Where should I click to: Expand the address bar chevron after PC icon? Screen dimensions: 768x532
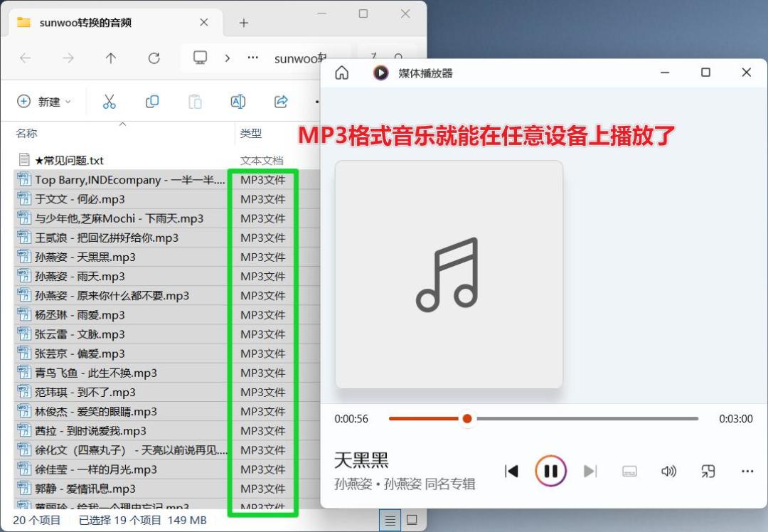[228, 58]
